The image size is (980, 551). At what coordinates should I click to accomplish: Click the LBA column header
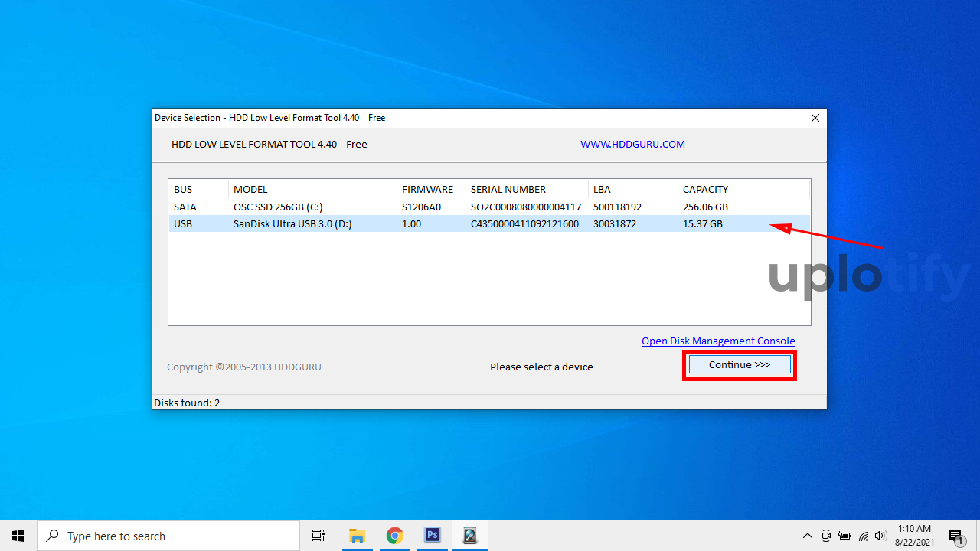(633, 189)
